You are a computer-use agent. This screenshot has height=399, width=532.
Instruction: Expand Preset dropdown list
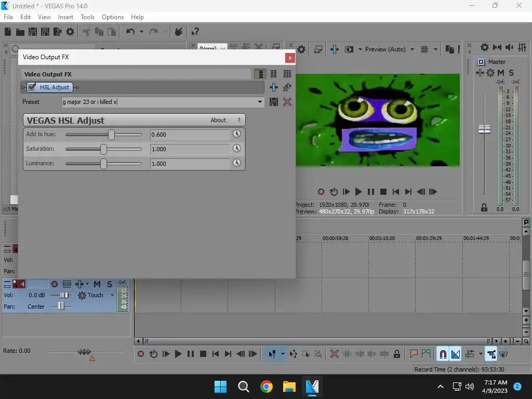(260, 102)
